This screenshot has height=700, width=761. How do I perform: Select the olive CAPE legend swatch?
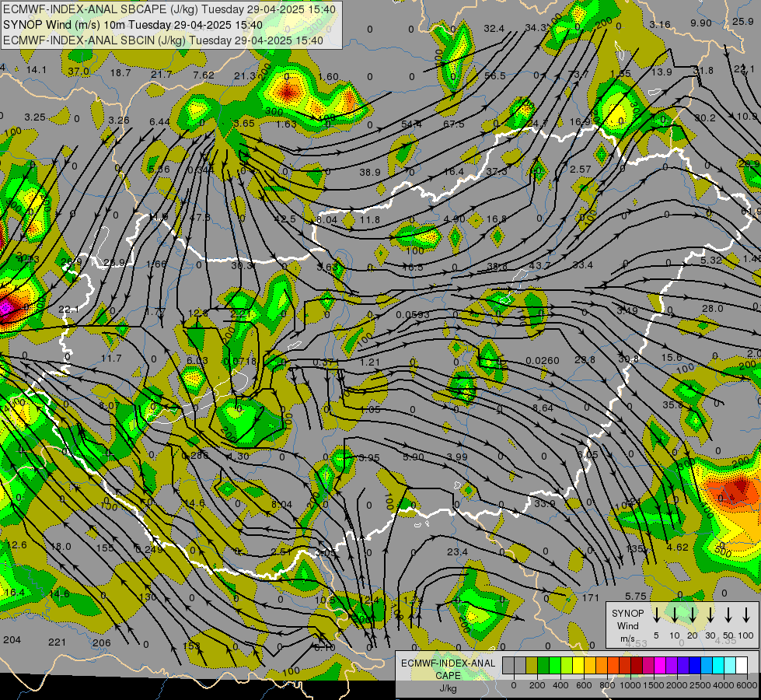point(532,666)
